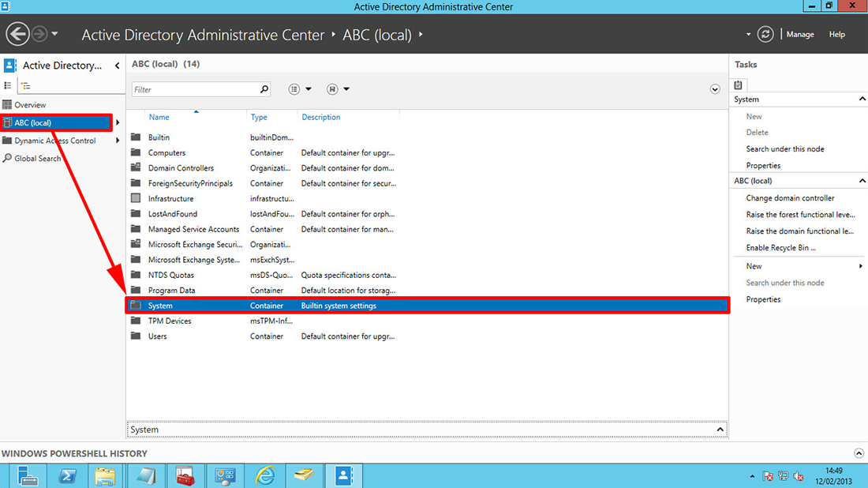
Task: Select the Infrastructure object icon
Action: (x=136, y=197)
